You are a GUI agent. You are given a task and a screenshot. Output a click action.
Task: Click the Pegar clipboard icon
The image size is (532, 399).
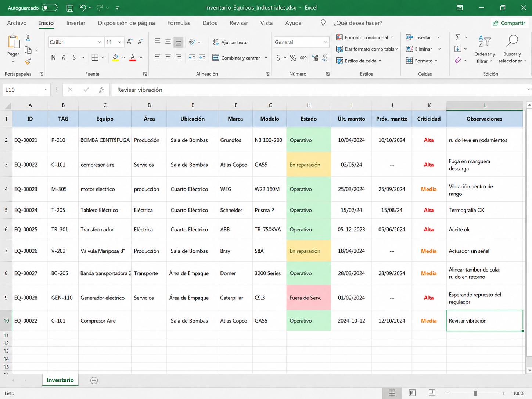coord(14,42)
